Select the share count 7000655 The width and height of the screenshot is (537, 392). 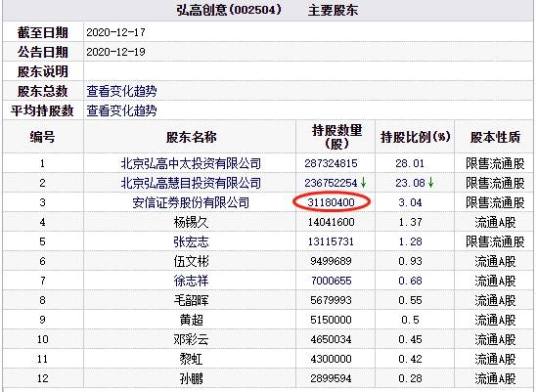(x=331, y=281)
